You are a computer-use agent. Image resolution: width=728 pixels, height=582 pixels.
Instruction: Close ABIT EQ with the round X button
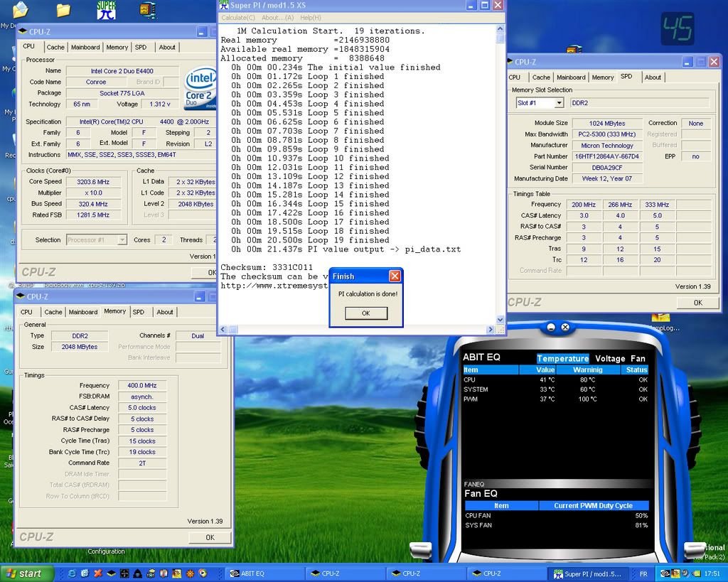click(x=565, y=328)
